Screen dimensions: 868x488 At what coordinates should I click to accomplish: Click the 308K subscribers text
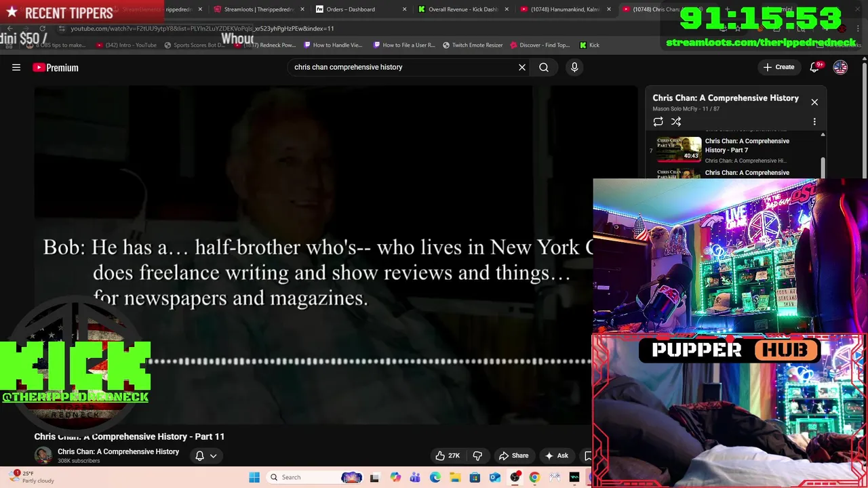(x=79, y=462)
